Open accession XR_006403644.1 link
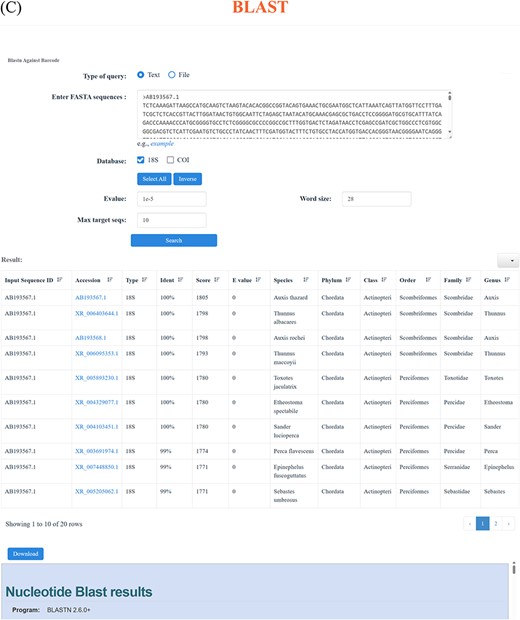 (x=96, y=313)
